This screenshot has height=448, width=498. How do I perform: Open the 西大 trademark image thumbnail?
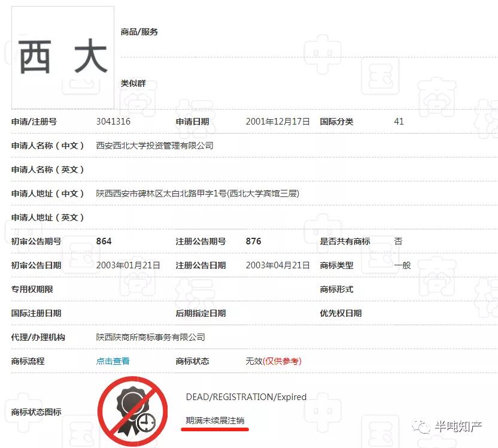(x=63, y=57)
